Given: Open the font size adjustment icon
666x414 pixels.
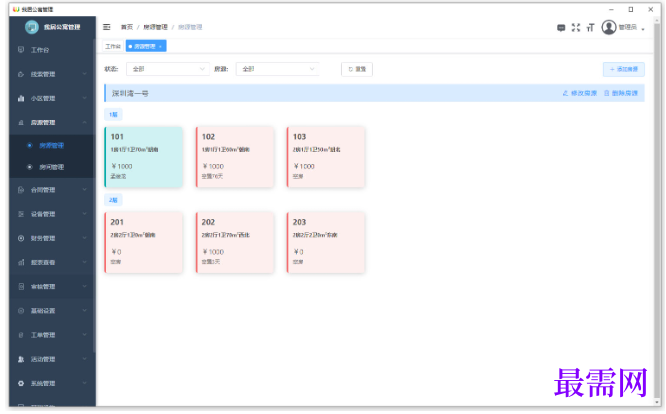Looking at the screenshot, I should (590, 28).
